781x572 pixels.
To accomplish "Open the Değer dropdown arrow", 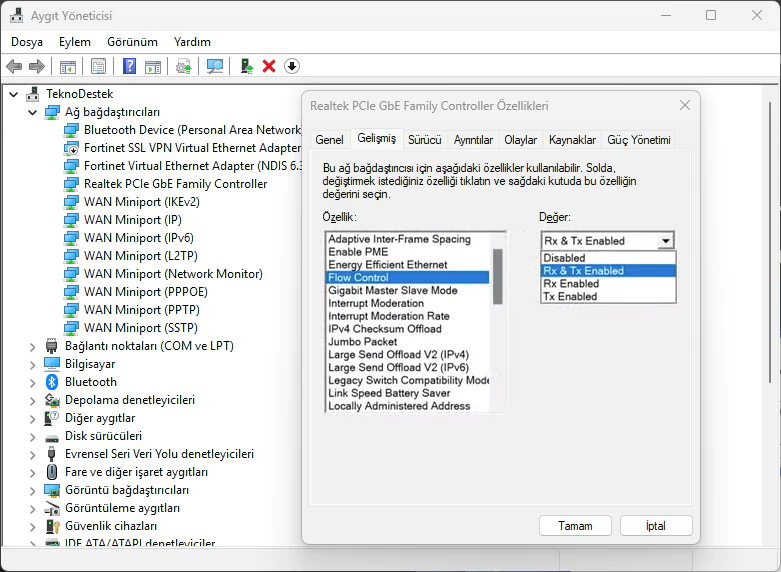I will (665, 241).
